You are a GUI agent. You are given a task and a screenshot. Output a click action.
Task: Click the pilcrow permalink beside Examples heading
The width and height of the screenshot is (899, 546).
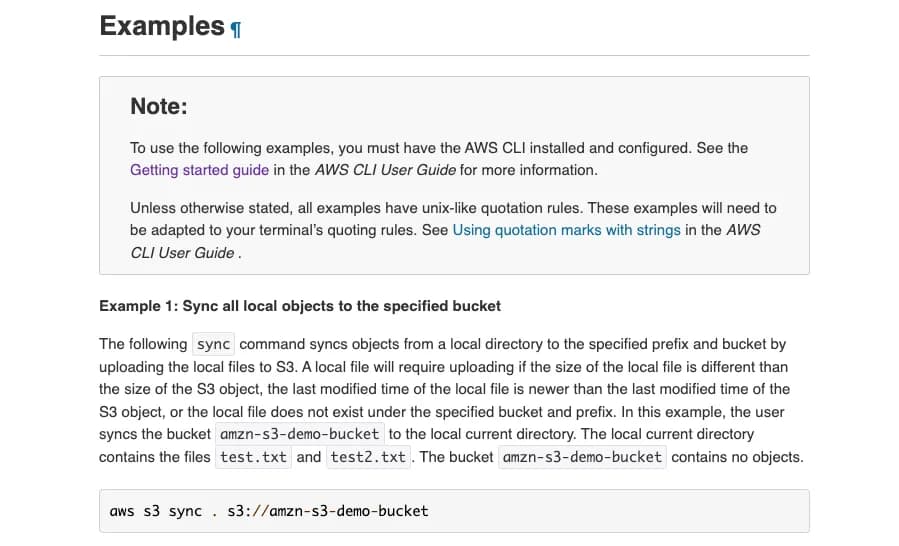click(236, 29)
